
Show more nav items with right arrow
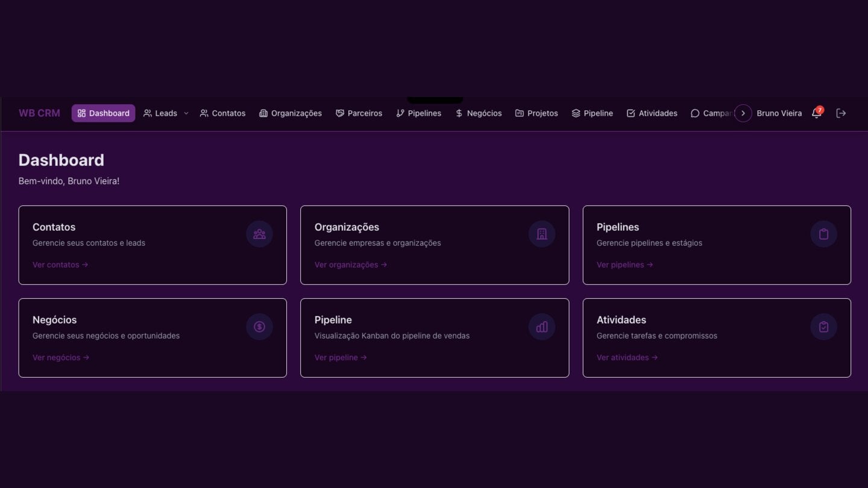[x=743, y=113]
